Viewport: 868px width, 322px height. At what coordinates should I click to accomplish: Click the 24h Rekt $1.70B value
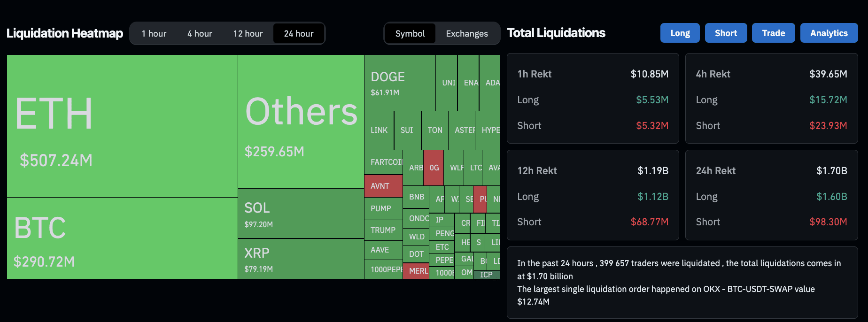(832, 171)
